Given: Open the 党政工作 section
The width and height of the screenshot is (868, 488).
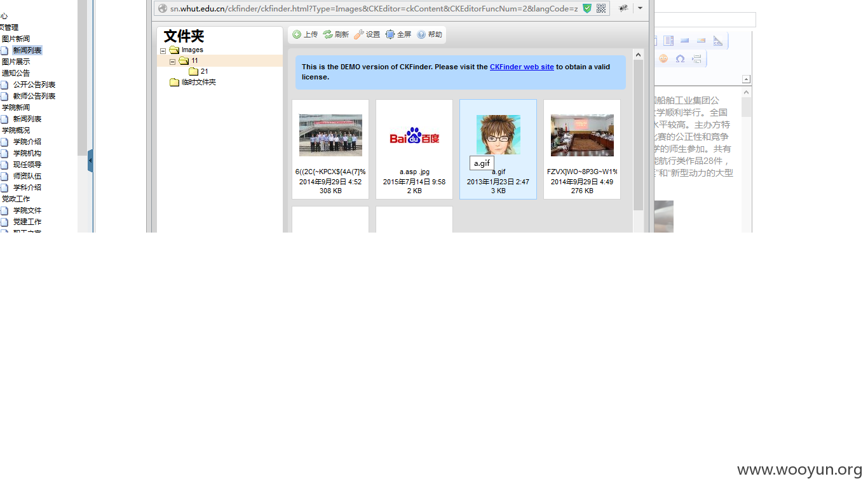Looking at the screenshot, I should pyautogui.click(x=16, y=199).
